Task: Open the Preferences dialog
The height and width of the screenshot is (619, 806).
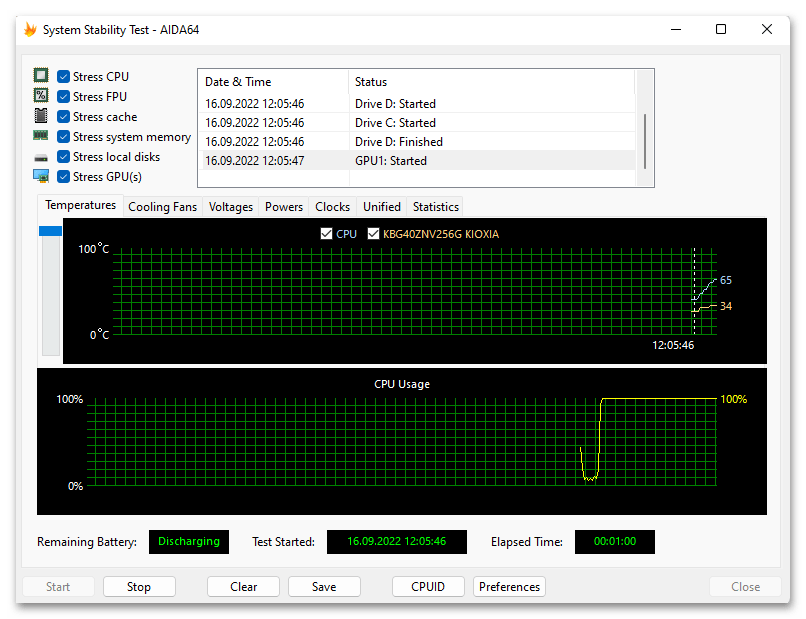Action: pos(509,587)
